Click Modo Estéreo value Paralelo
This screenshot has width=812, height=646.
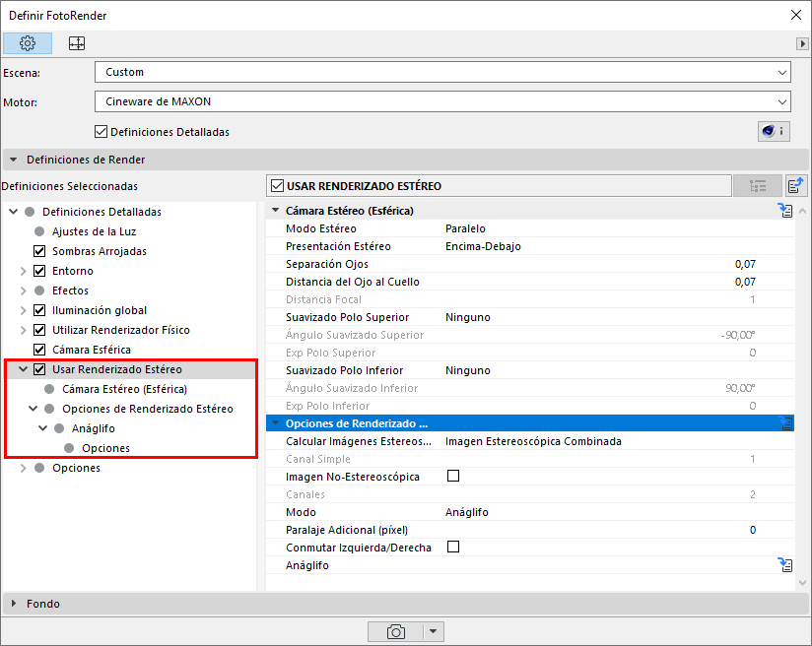click(465, 228)
